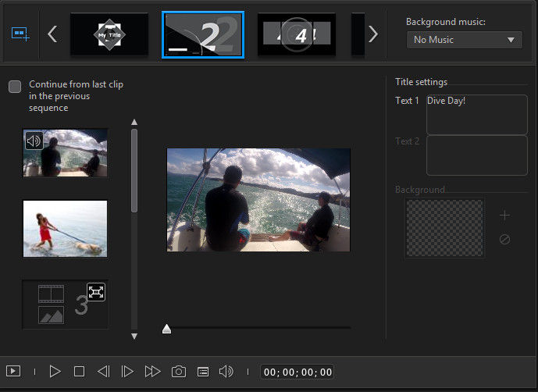Viewport: 538px width, 392px height.
Task: Click the preview seek slider handle
Action: click(166, 330)
